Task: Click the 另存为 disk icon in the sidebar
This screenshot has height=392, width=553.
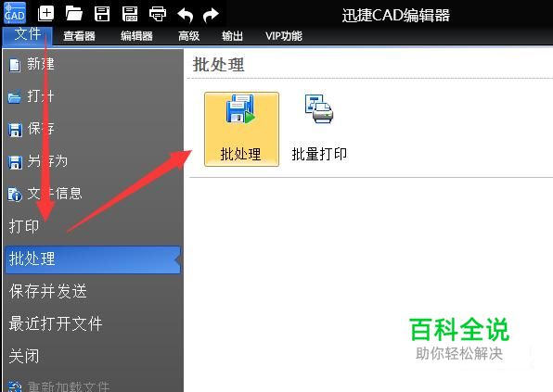Action: coord(15,162)
